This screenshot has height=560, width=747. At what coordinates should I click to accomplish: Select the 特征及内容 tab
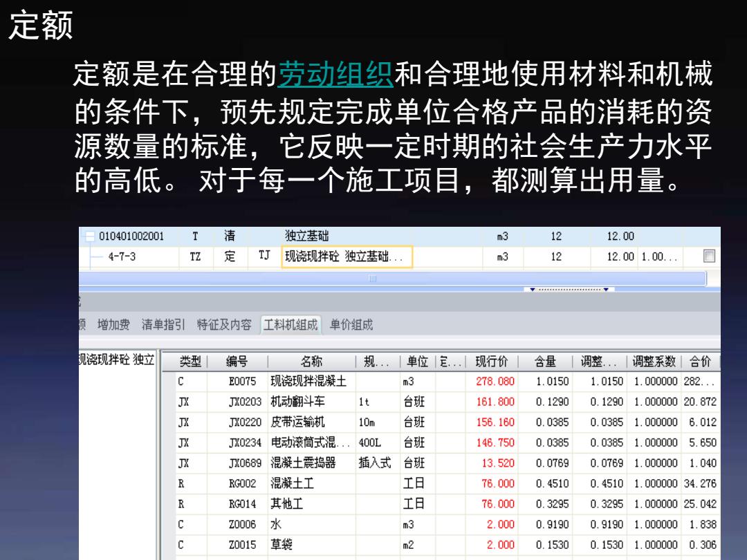pos(224,325)
